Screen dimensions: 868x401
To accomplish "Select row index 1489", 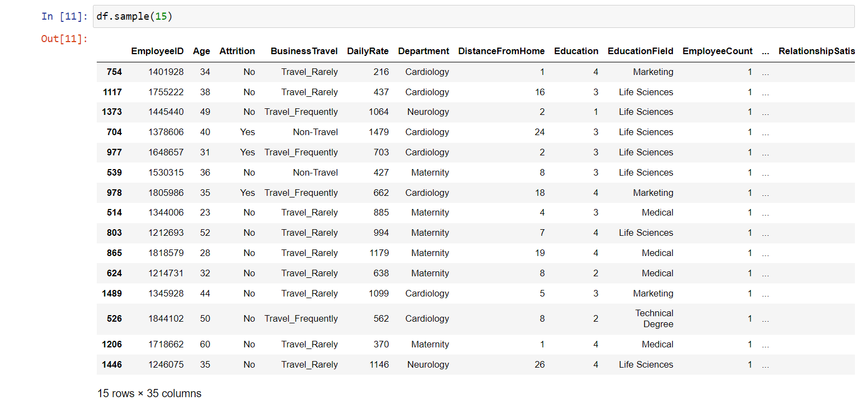I will [112, 293].
